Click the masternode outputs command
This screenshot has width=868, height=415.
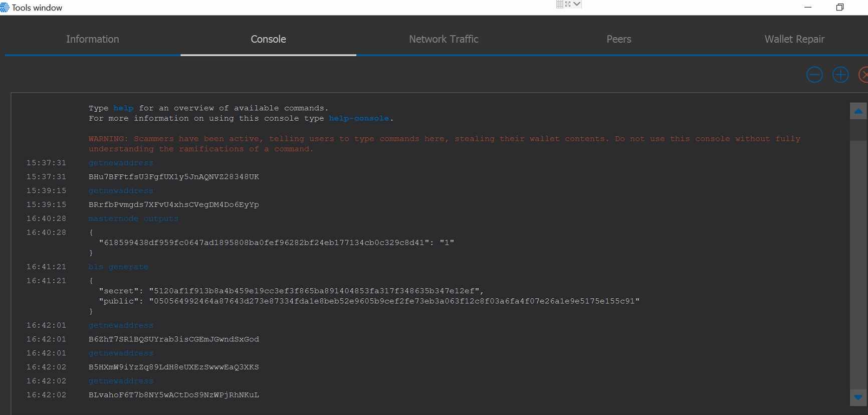point(133,219)
